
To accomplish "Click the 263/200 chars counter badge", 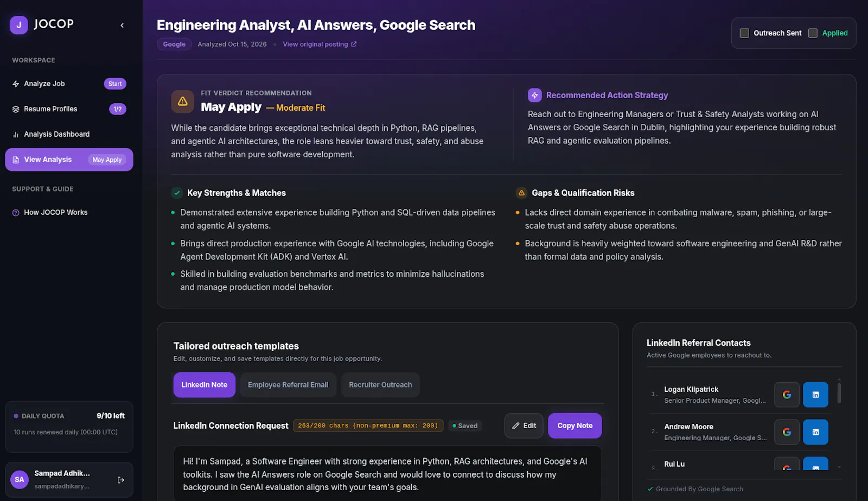I will [x=368, y=426].
